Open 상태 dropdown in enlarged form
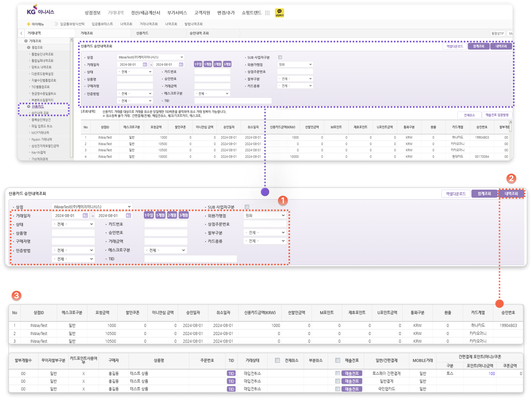 [x=73, y=224]
